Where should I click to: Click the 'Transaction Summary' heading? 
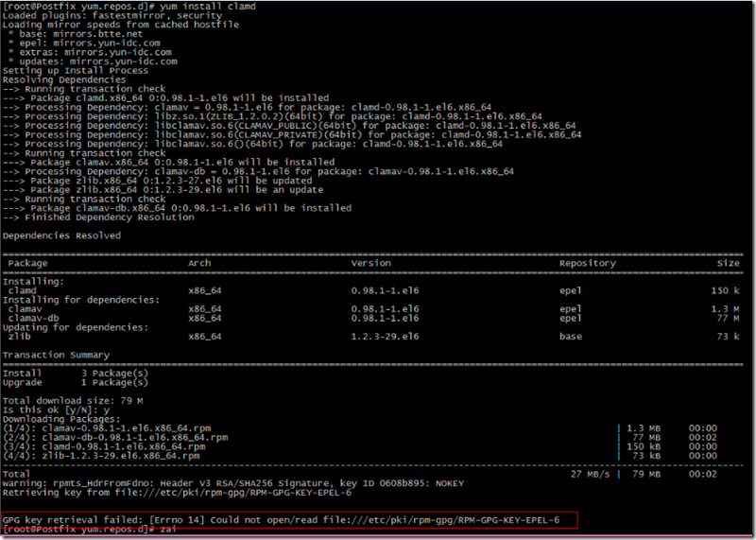(x=59, y=355)
